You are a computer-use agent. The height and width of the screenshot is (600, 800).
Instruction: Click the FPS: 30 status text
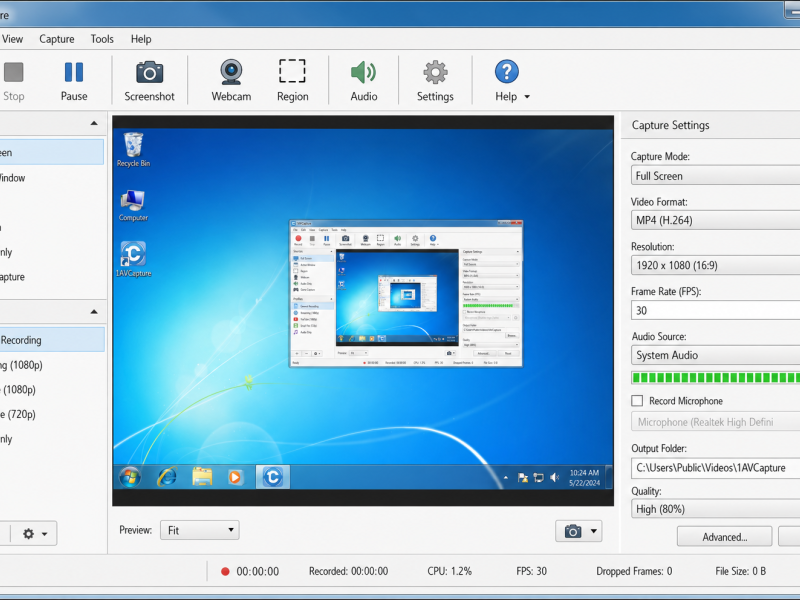pyautogui.click(x=531, y=571)
